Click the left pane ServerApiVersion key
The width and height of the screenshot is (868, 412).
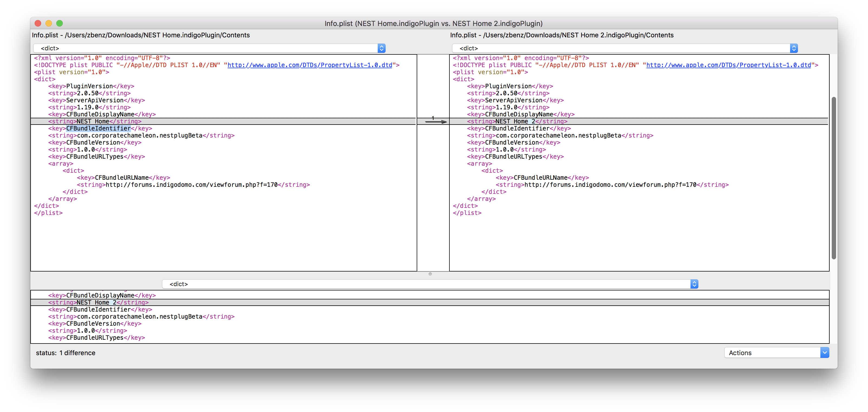[x=96, y=100]
